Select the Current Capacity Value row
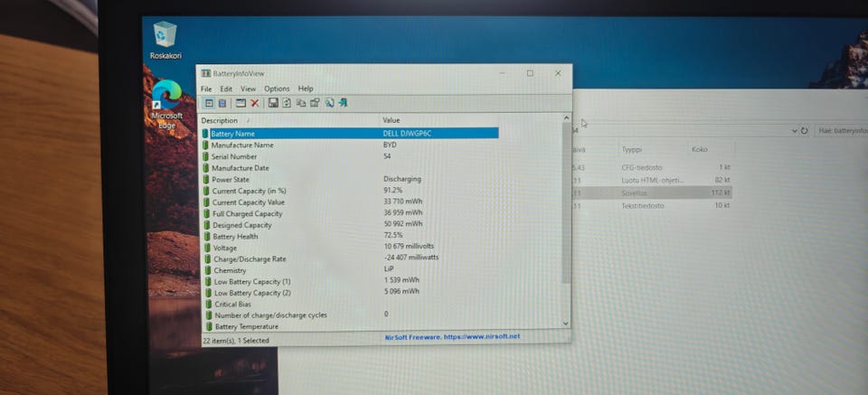The height and width of the screenshot is (395, 868). click(351, 202)
